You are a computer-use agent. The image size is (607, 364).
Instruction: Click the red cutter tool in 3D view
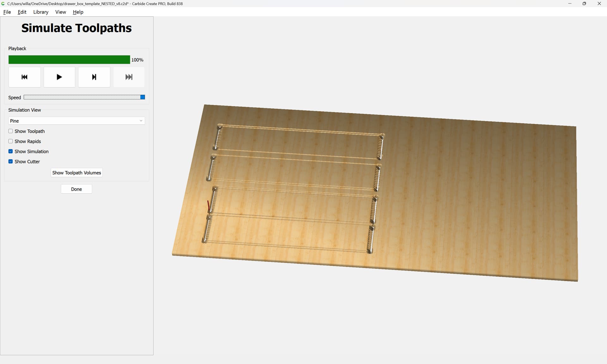point(208,205)
